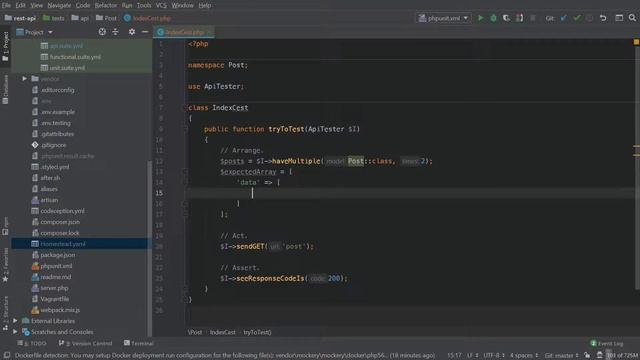Select composer.json in project tree
The width and height of the screenshot is (640, 360).
tap(60, 222)
